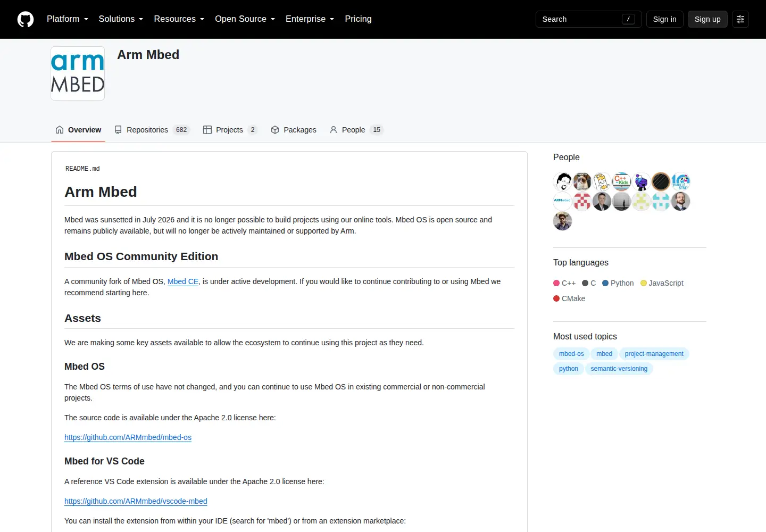Select the mbed topic tag

pyautogui.click(x=604, y=354)
